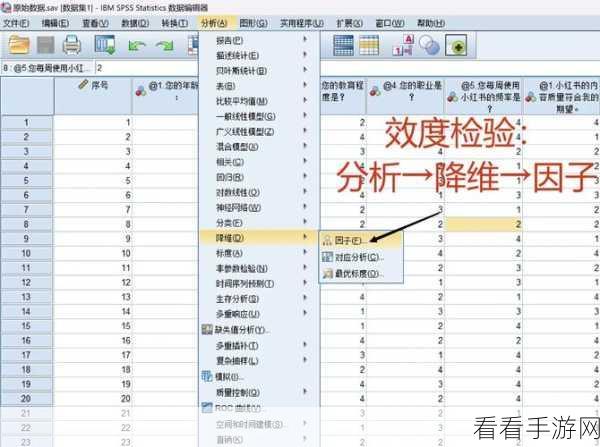Click the open data file folder icon
Screen dimensions: 600x447
point(19,45)
